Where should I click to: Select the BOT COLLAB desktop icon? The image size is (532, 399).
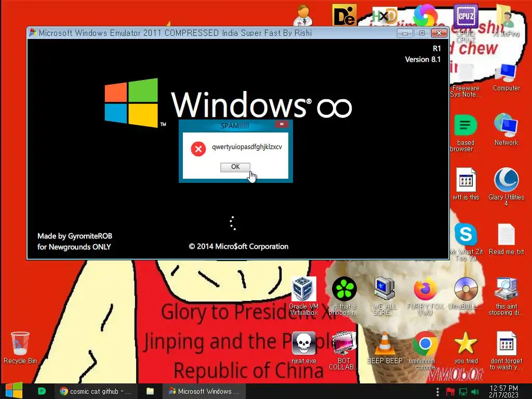click(x=344, y=351)
